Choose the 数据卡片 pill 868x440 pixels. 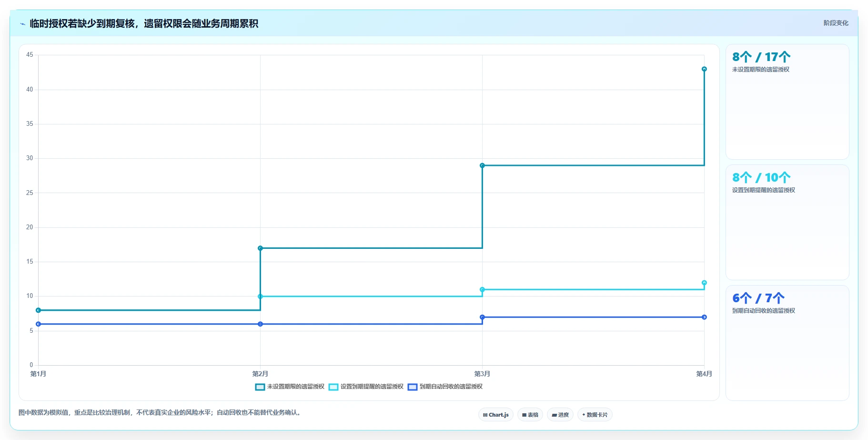click(595, 415)
